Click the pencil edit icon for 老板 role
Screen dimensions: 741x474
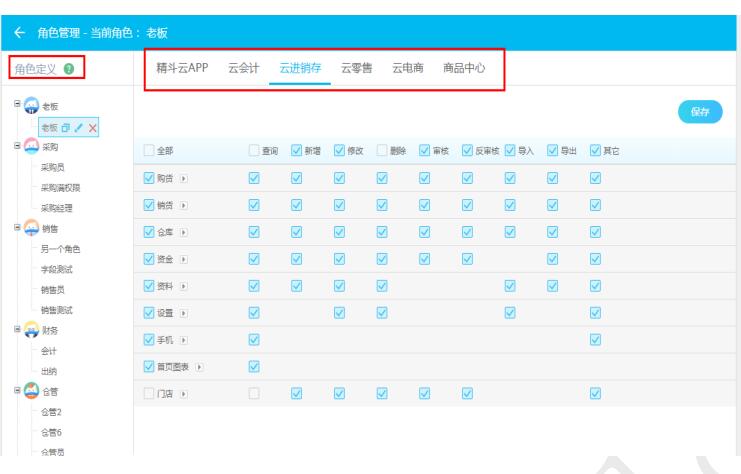(x=79, y=128)
